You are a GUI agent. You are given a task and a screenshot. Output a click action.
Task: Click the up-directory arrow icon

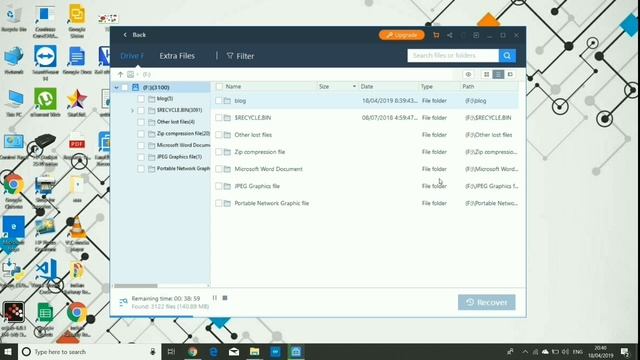click(120, 74)
